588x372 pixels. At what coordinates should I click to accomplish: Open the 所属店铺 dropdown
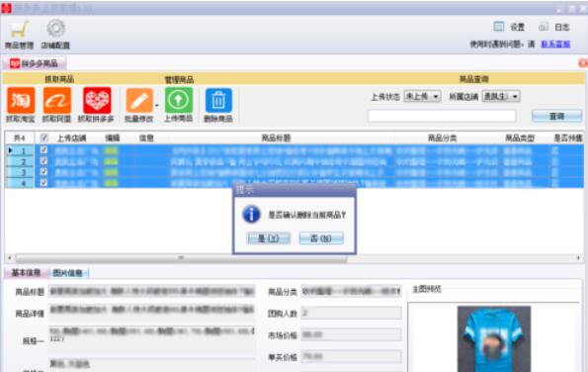(x=501, y=97)
